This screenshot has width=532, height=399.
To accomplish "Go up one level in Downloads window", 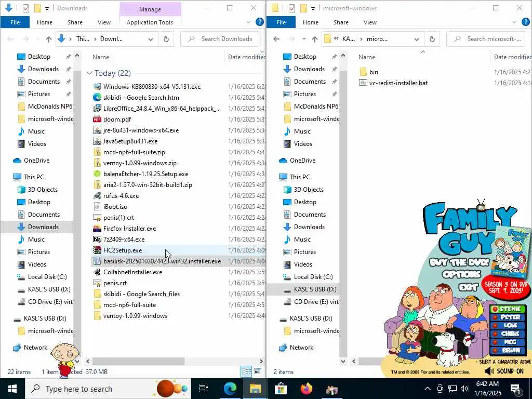I will click(x=48, y=39).
